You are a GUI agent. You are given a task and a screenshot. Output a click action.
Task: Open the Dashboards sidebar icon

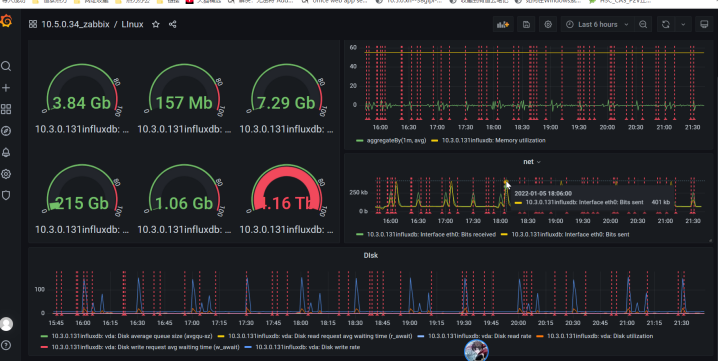click(6, 109)
